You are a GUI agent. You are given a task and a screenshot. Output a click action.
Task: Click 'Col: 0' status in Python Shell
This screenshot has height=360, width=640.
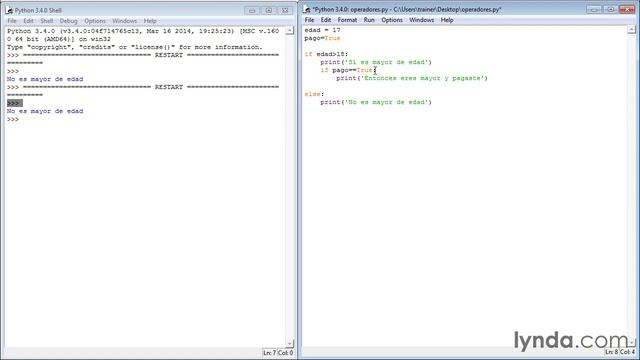coord(285,353)
